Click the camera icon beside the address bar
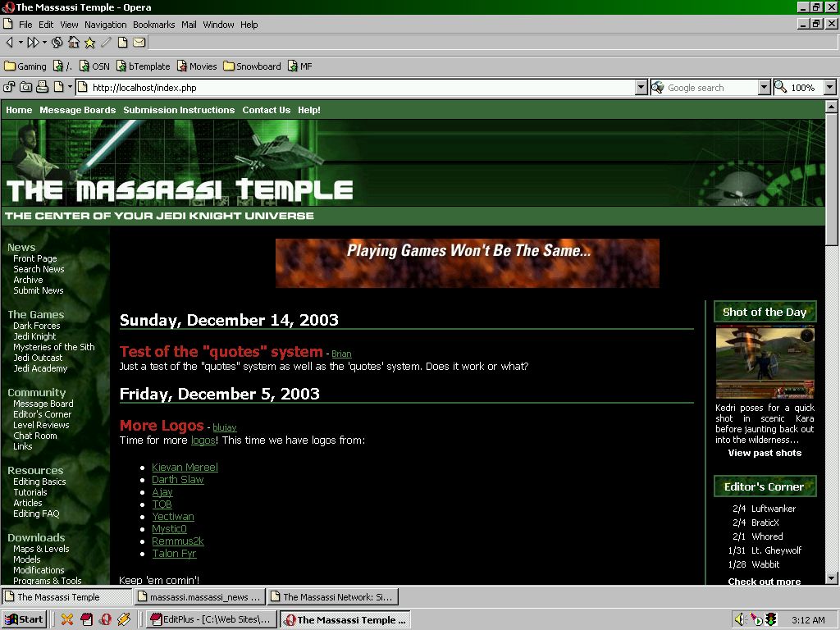840x630 pixels. [25, 87]
